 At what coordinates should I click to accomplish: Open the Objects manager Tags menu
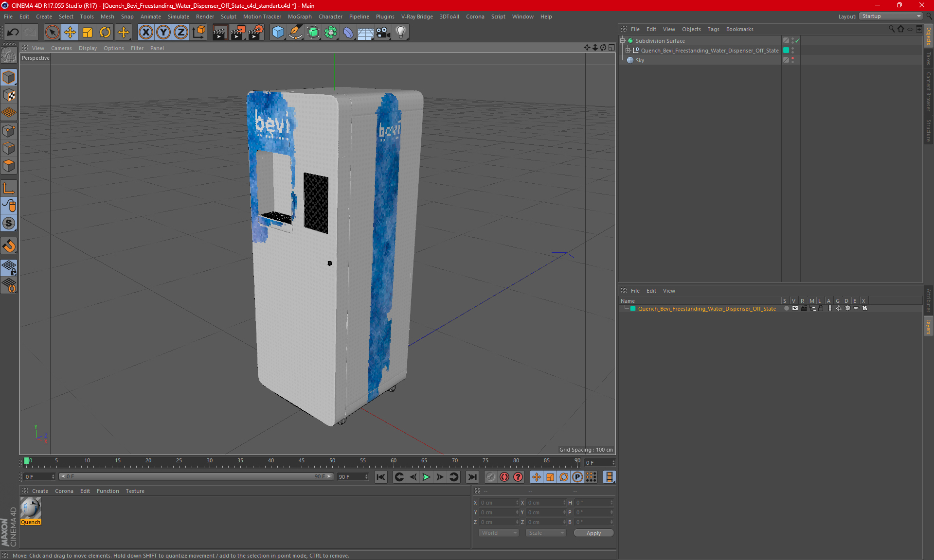click(x=713, y=29)
